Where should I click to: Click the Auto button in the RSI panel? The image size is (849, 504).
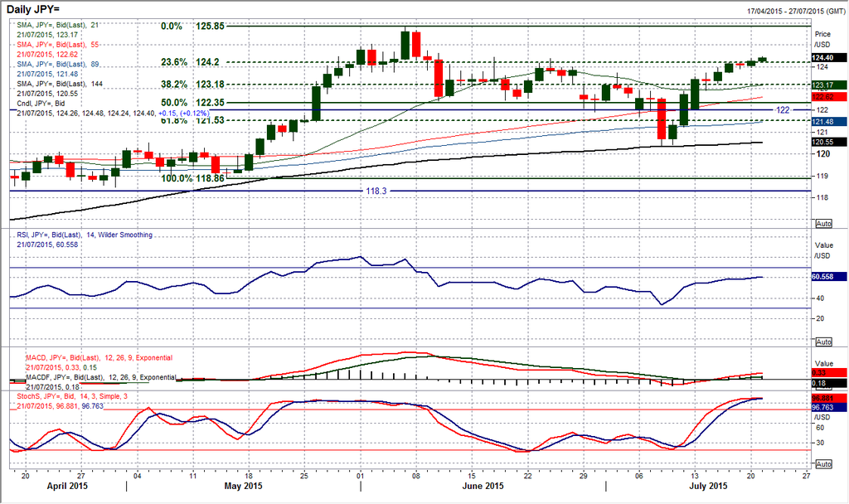click(823, 342)
